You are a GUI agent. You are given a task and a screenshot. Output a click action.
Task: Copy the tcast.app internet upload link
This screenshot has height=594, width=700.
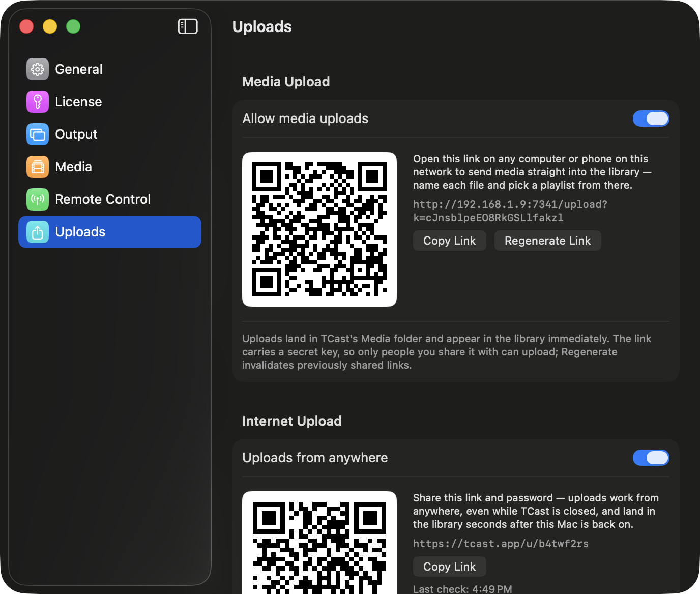pyautogui.click(x=450, y=567)
